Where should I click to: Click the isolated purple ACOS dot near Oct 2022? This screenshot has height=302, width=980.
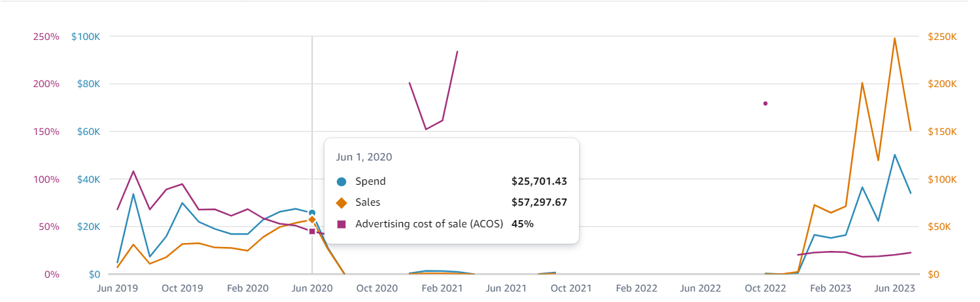coord(765,104)
